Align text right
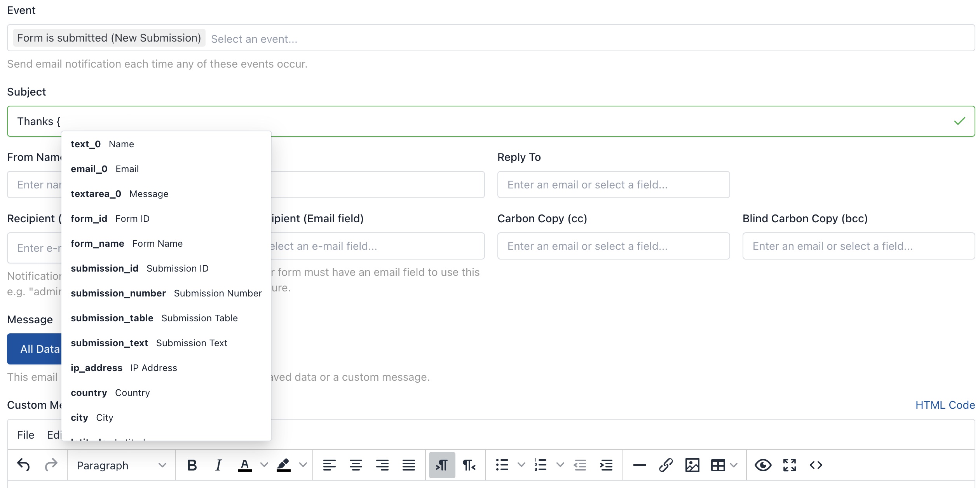This screenshot has height=488, width=980. pos(382,465)
